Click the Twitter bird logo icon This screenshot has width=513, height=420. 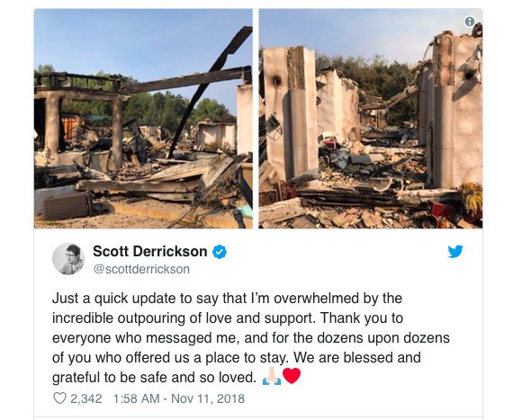tap(455, 251)
